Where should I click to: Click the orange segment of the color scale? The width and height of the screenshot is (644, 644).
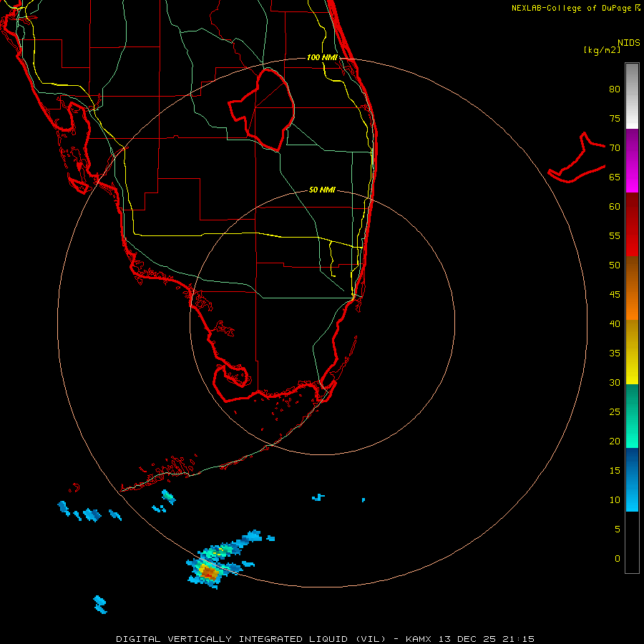coord(632,288)
